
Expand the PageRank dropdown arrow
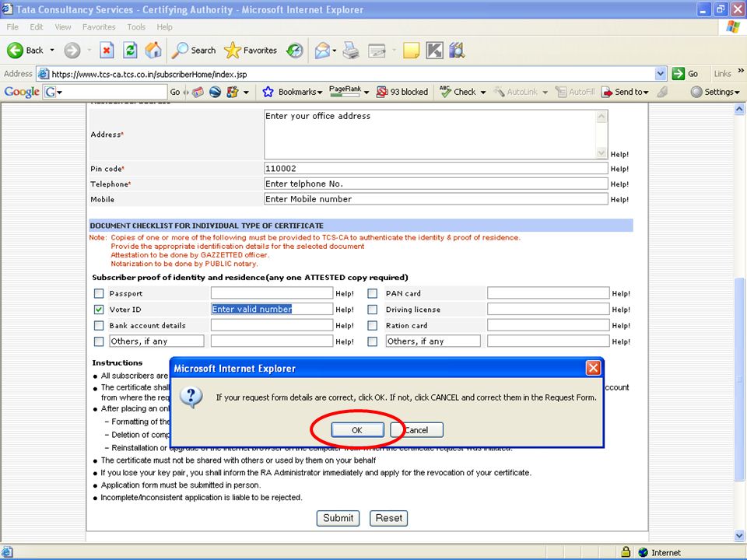coord(366,93)
